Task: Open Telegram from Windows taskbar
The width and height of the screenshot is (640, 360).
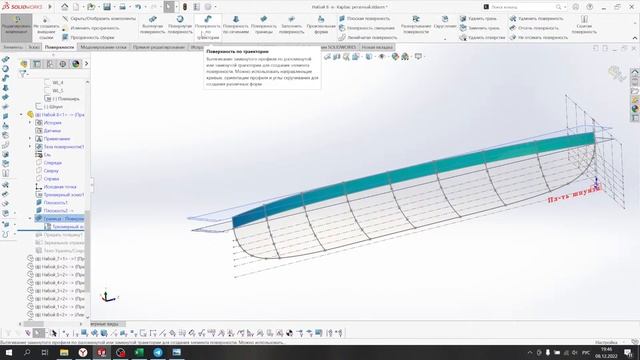Action: coord(158,352)
